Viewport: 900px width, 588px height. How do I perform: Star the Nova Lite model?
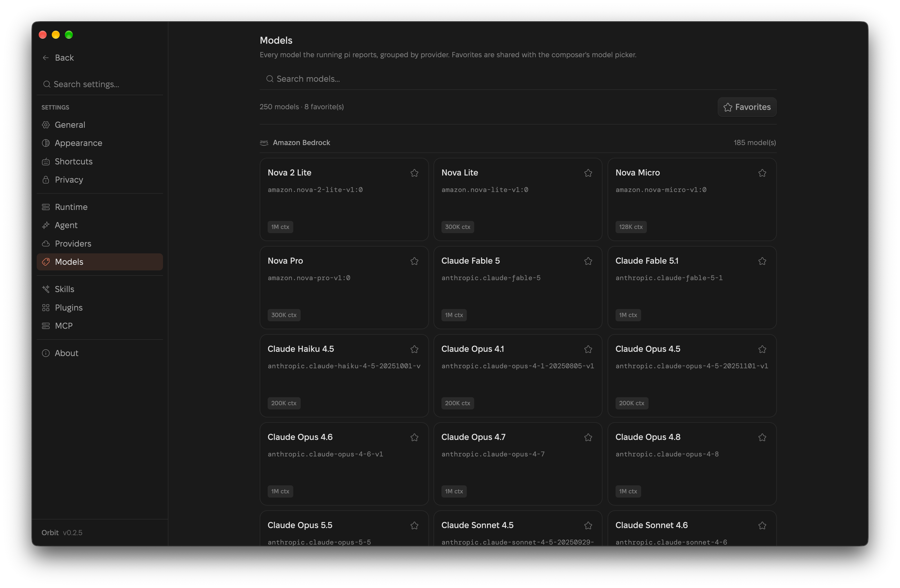coord(588,173)
